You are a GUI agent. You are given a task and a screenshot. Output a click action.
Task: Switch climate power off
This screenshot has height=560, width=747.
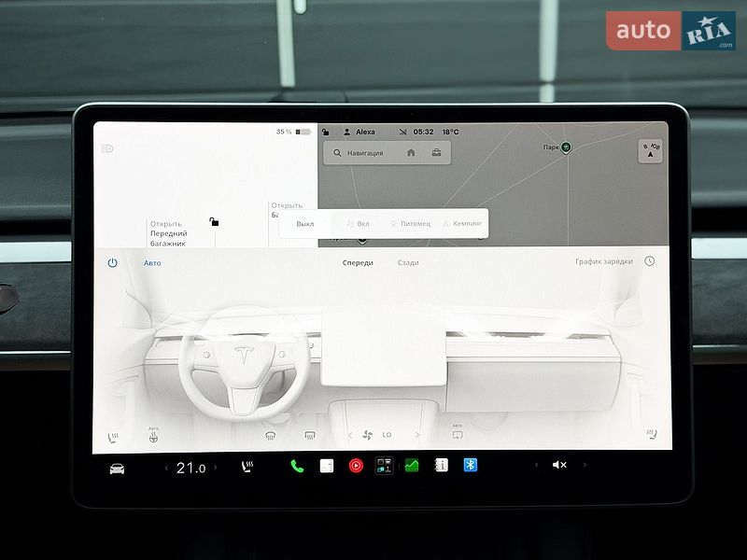tap(112, 263)
